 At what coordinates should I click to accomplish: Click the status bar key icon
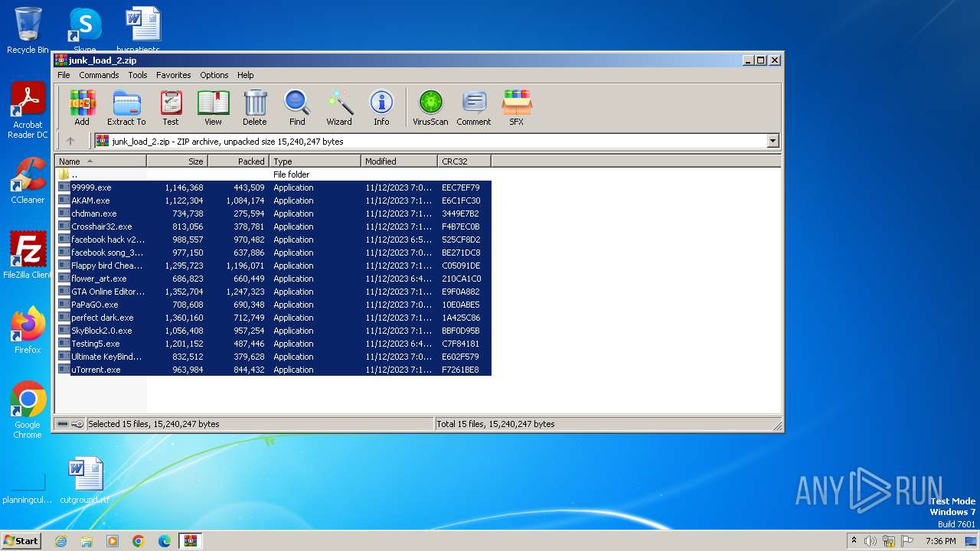pos(77,424)
